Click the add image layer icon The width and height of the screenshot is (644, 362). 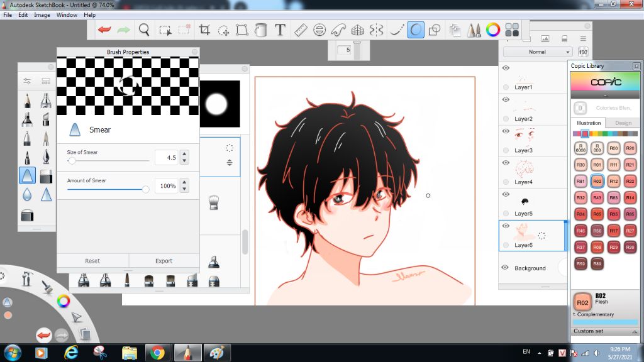545,38
